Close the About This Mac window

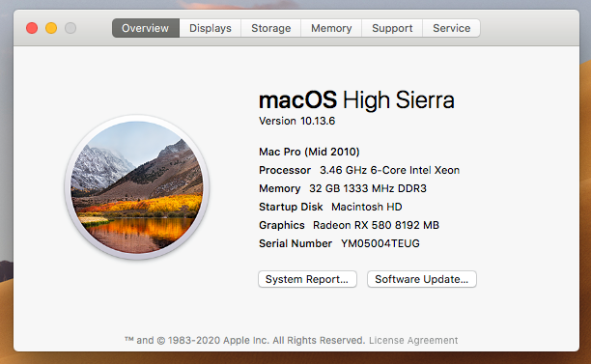click(32, 28)
